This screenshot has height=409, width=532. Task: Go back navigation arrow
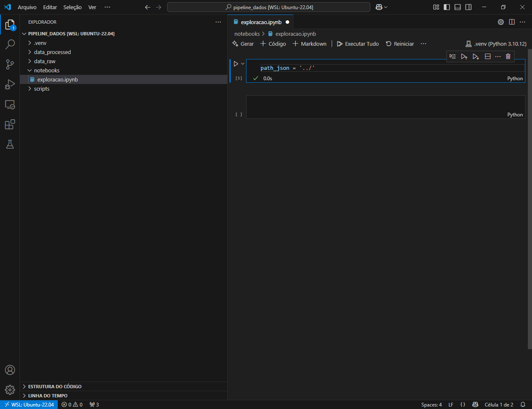pyautogui.click(x=148, y=7)
